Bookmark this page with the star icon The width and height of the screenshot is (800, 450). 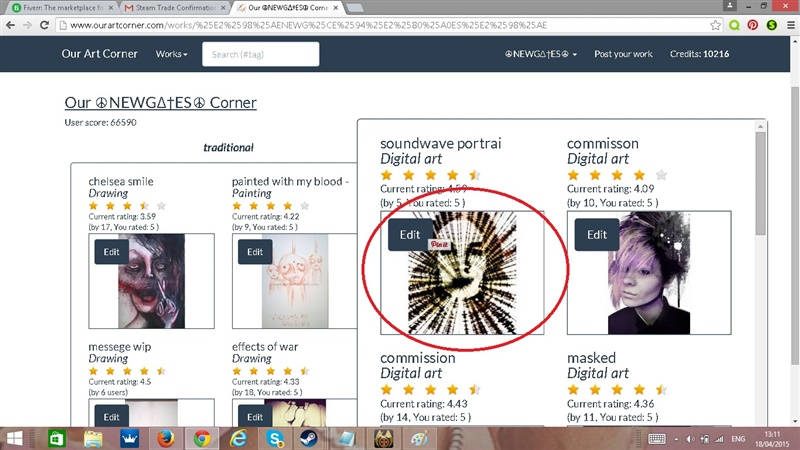point(715,25)
